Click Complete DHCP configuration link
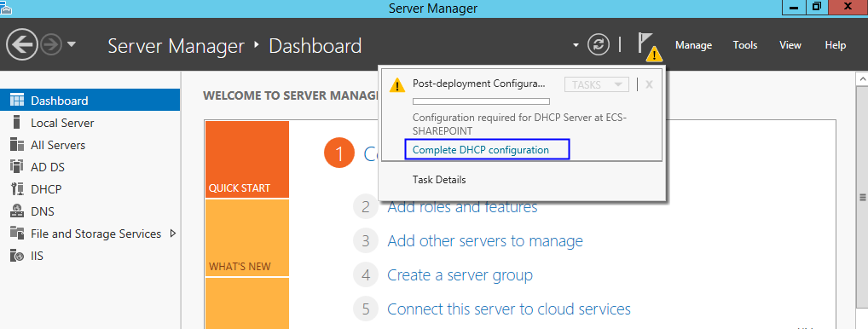Image resolution: width=868 pixels, height=329 pixels. pos(481,150)
